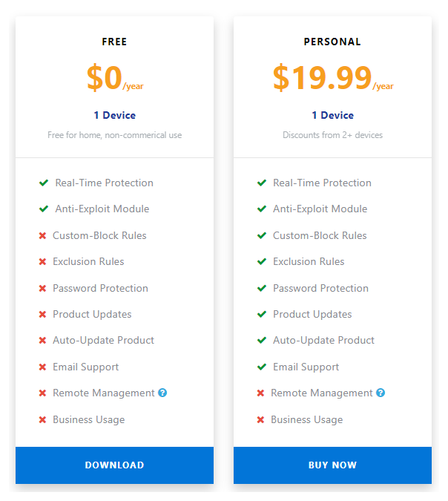This screenshot has width=448, height=501.
Task: Click red X beside Free Password Protection
Action: click(42, 289)
